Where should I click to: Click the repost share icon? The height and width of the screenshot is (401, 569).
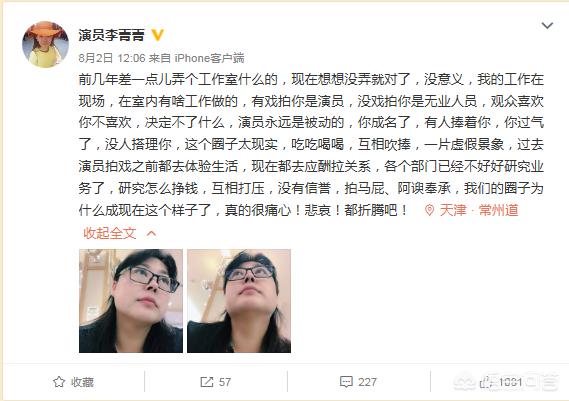[206, 382]
